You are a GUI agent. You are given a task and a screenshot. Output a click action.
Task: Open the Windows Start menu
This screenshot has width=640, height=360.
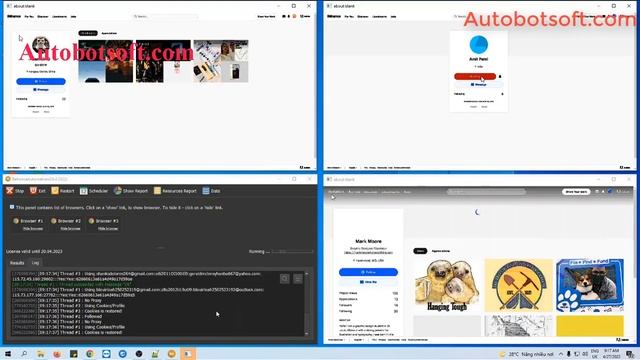coord(8,354)
